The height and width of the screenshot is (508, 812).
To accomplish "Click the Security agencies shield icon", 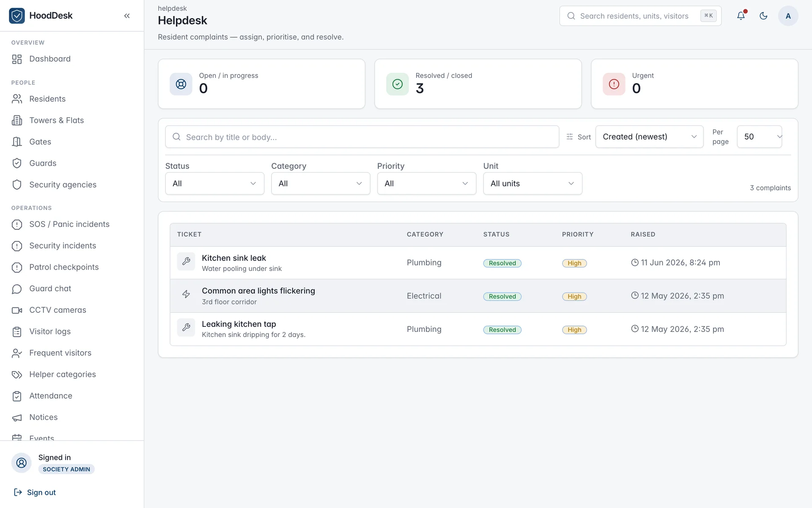I will coord(17,185).
